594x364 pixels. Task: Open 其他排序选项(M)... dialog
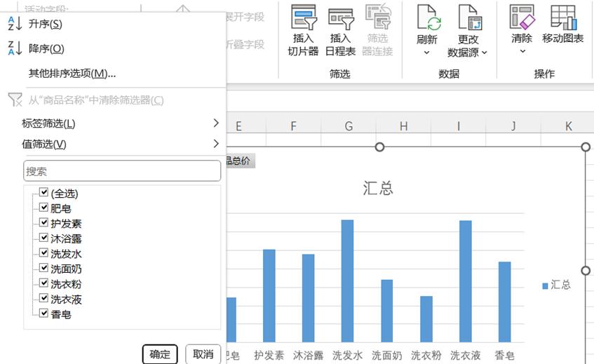72,74
